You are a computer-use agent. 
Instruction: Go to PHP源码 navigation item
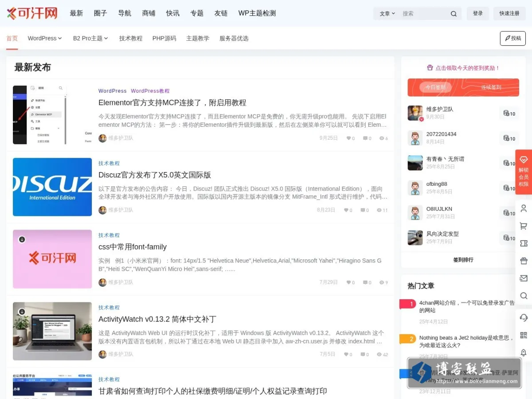click(x=164, y=39)
